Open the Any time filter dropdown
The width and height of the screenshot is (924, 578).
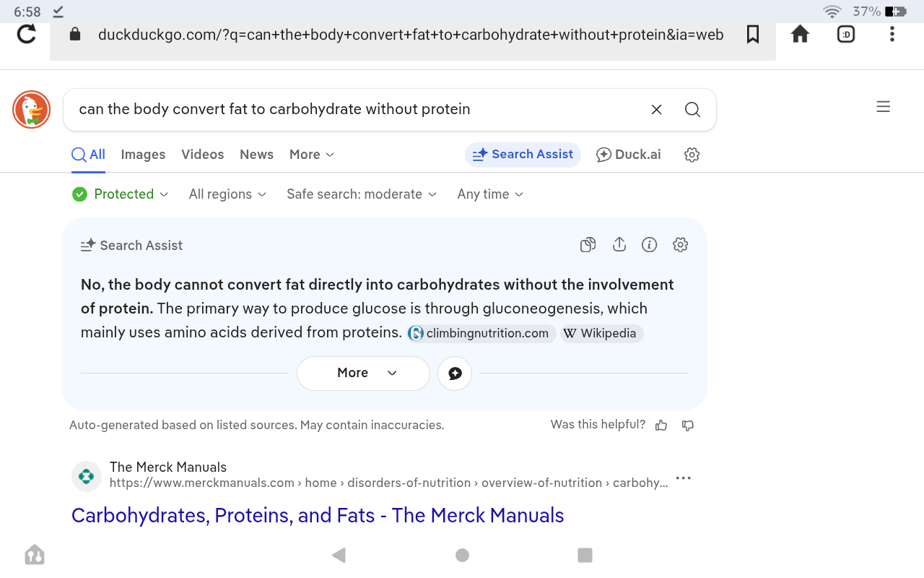[490, 194]
